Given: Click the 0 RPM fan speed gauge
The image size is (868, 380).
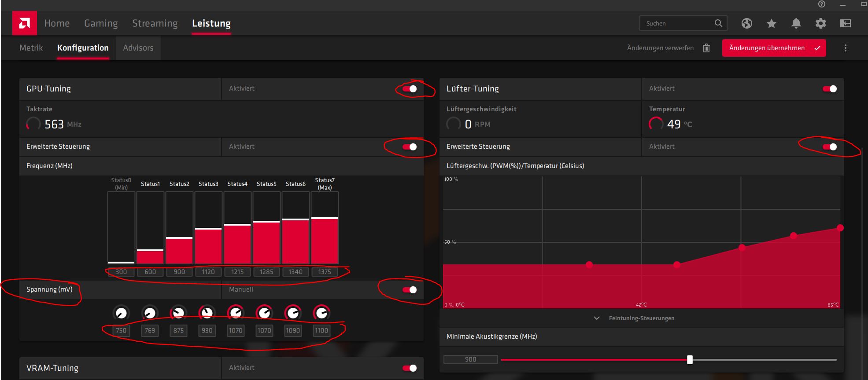Looking at the screenshot, I should (x=454, y=124).
